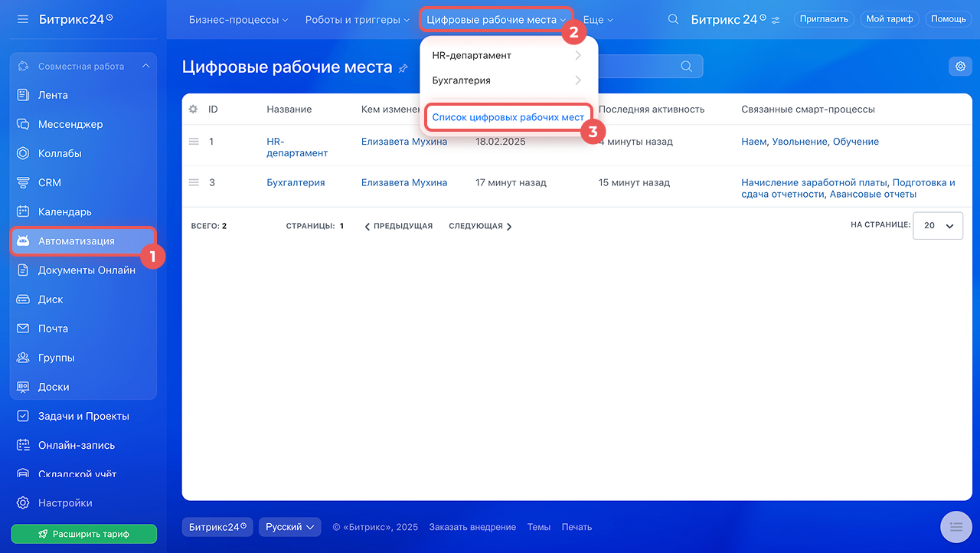Image resolution: width=980 pixels, height=553 pixels.
Task: Open the Русский language dropdown
Action: (x=289, y=527)
